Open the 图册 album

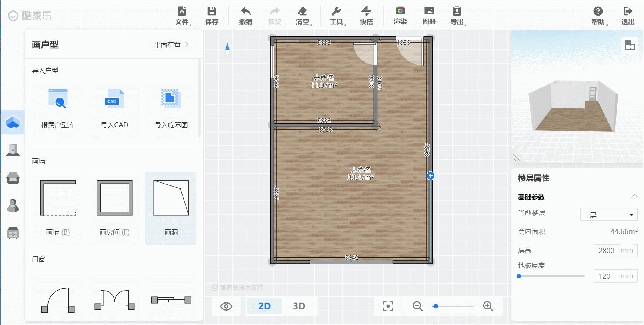429,16
